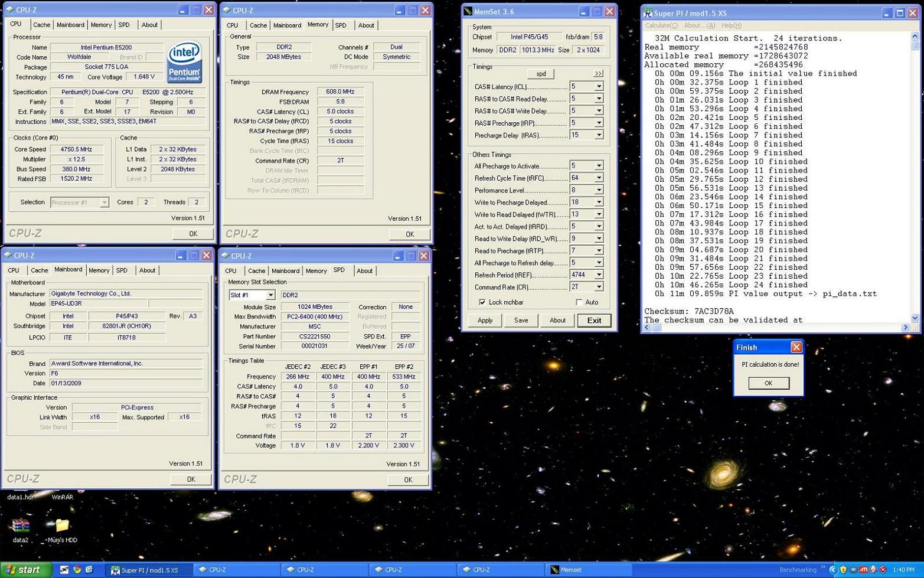Select the Mum's HDD folder desktop icon
This screenshot has height=578, width=924.
click(62, 524)
